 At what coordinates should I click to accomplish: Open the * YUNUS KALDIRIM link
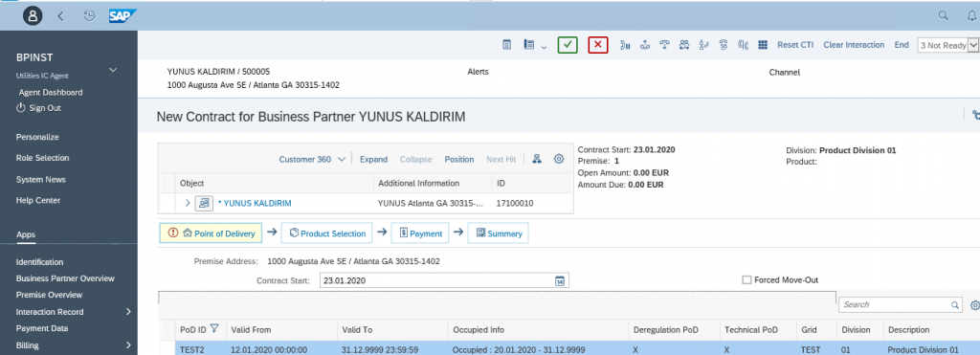tap(255, 203)
